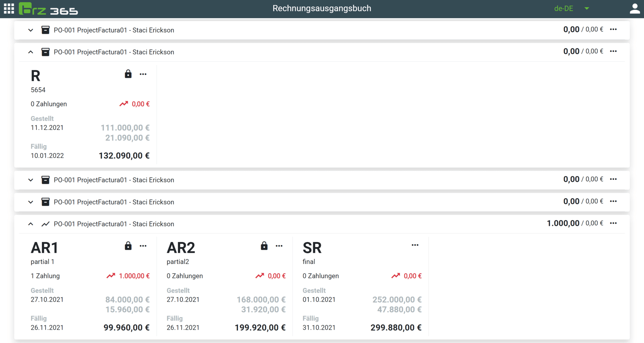The image size is (644, 343).
Task: Open more options on SR card
Action: point(415,245)
